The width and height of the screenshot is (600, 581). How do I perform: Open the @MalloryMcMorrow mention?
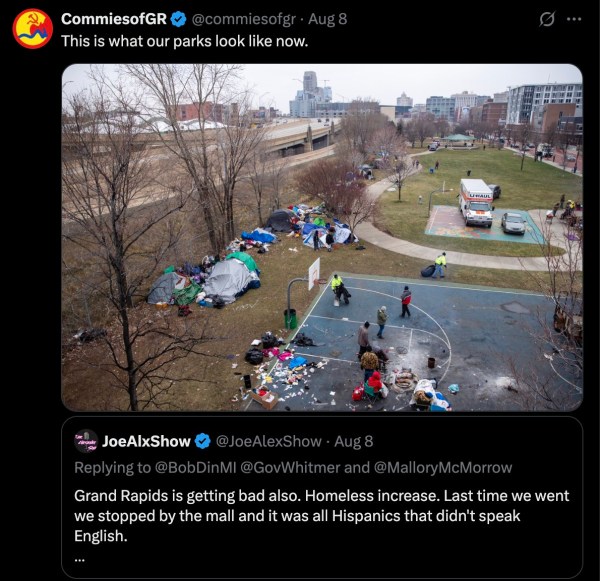[443, 467]
